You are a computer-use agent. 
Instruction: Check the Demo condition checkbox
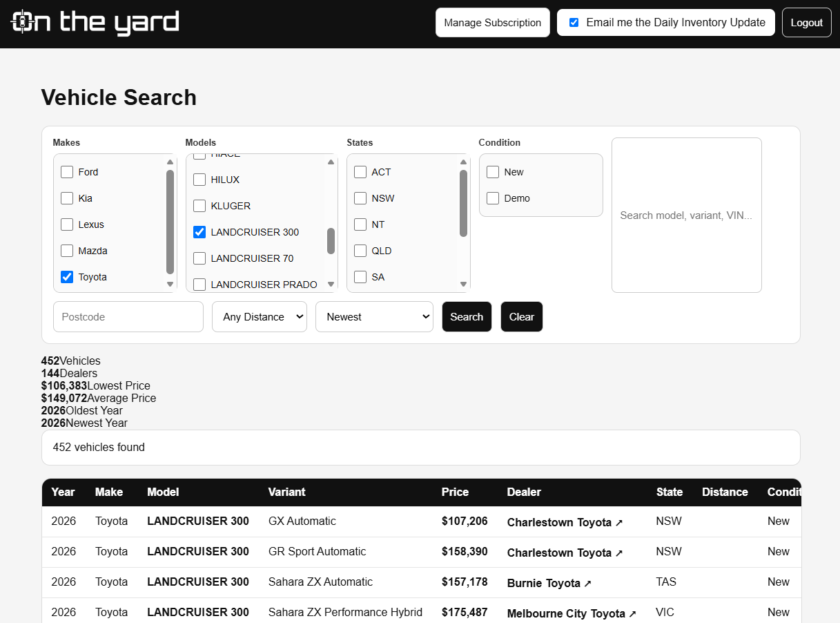[493, 198]
